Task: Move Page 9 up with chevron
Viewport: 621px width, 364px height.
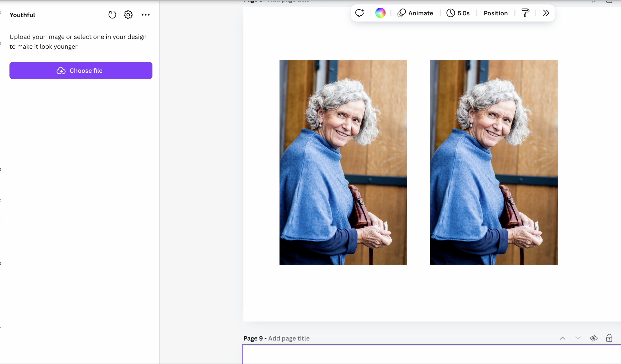Action: [x=563, y=338]
